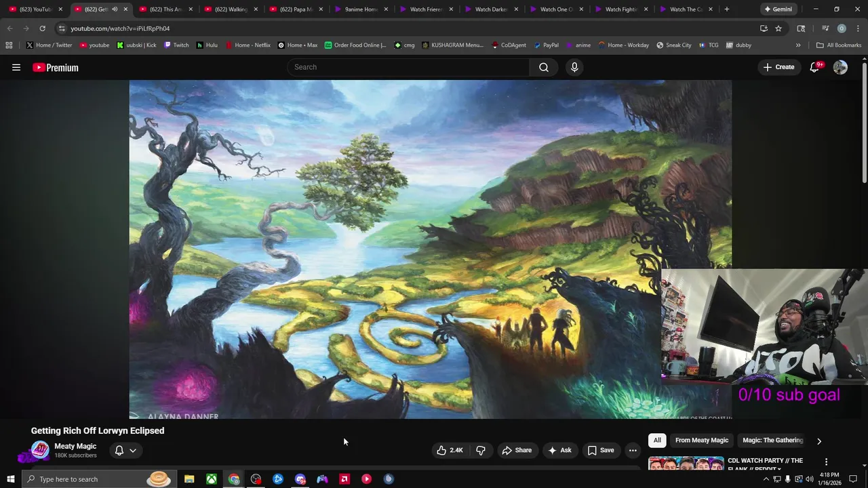Switch to the Watch Frieren tab
Viewport: 868px width, 488px height.
(x=426, y=9)
